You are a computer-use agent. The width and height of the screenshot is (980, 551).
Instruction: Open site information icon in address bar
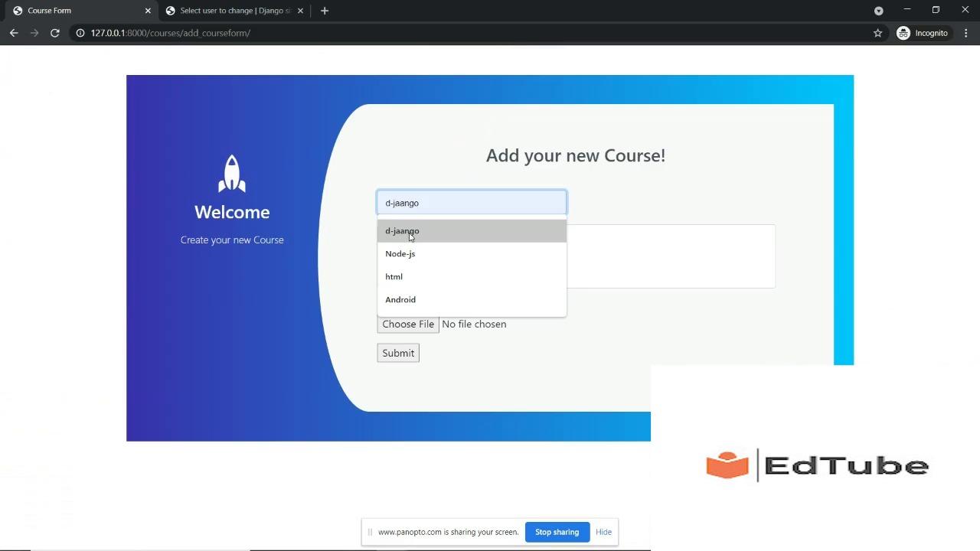80,33
